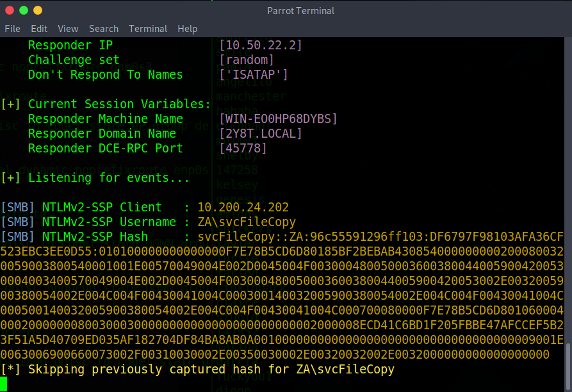Click the green window control button
Screen dimensions: 572x392
[x=24, y=10]
